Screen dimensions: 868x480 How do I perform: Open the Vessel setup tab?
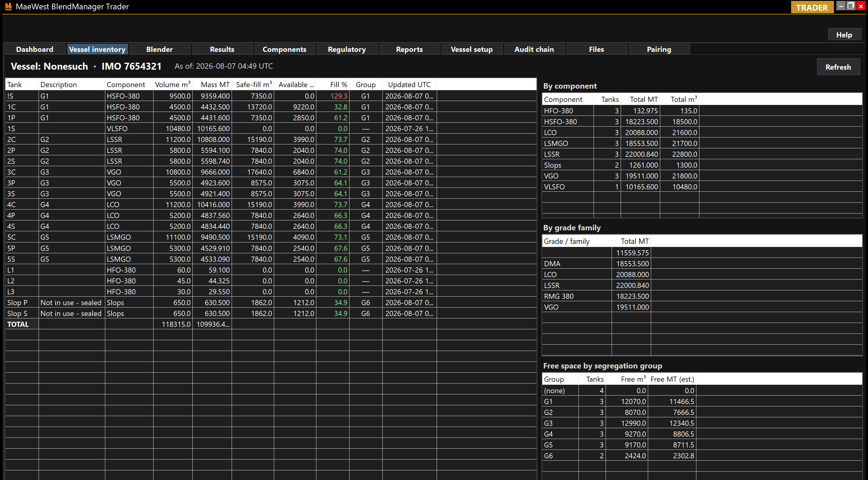[472, 49]
